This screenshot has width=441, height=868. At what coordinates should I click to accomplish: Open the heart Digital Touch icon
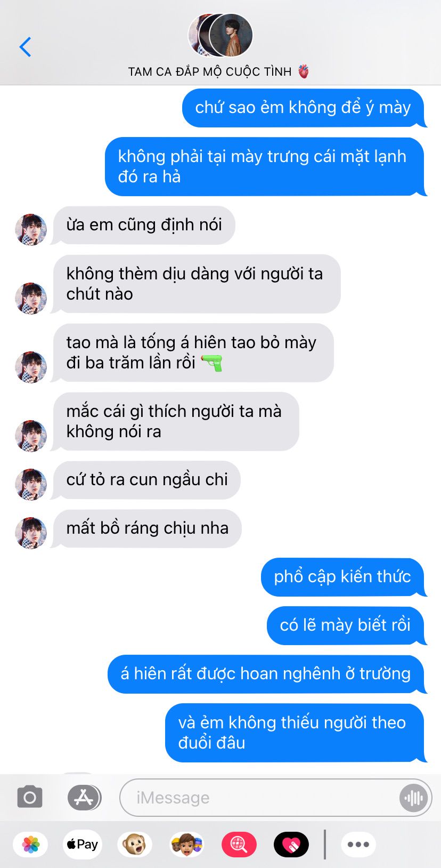291,845
